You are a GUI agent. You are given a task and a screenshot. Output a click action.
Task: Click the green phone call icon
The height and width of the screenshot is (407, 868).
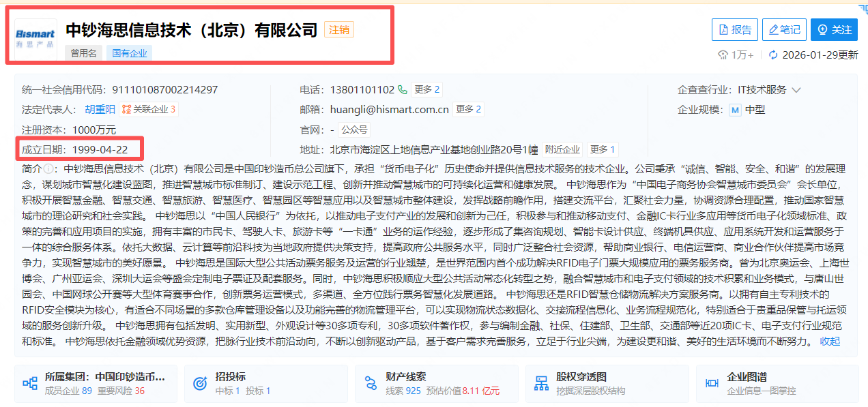[x=403, y=89]
